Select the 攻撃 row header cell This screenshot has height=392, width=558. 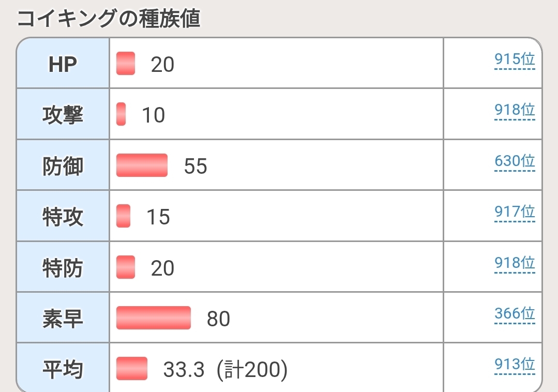63,114
